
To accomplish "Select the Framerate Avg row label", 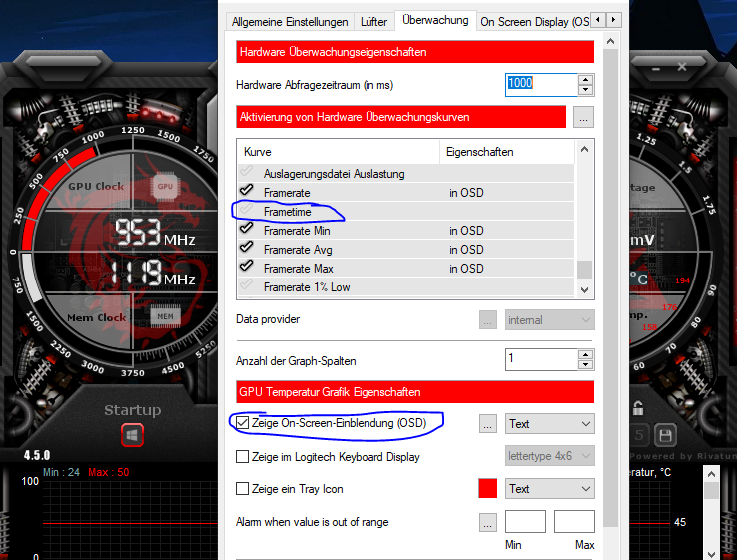I will point(298,250).
